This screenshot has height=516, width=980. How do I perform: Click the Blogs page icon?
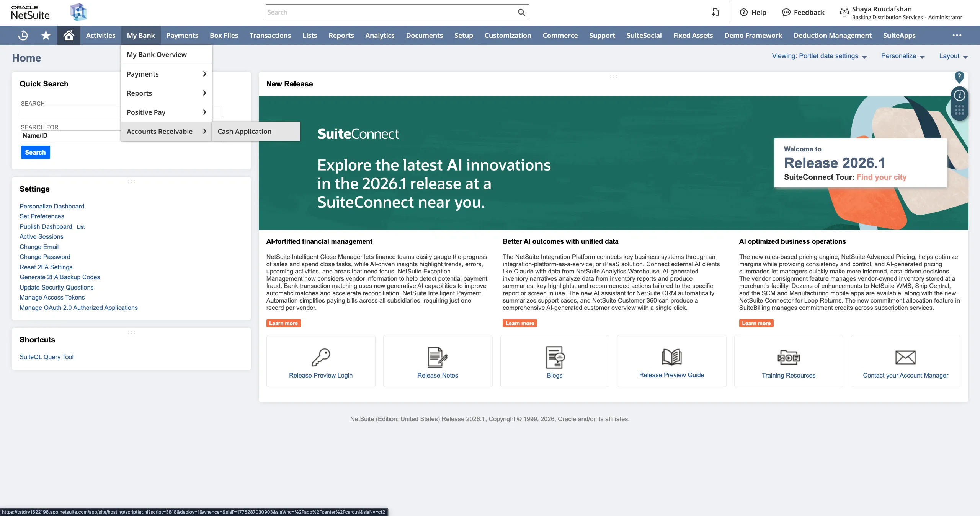[x=555, y=357]
